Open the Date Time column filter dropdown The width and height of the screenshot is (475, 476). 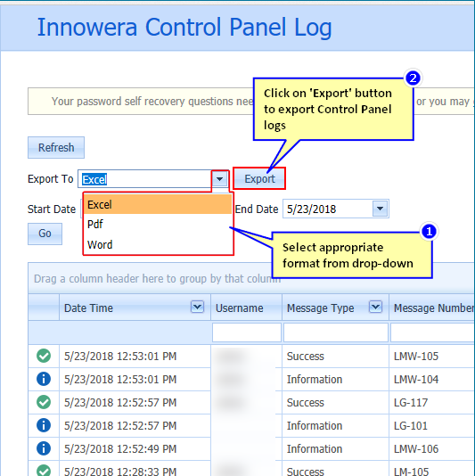coord(197,307)
